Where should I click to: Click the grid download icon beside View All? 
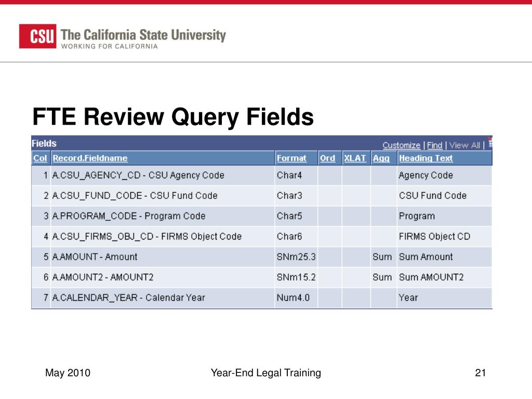490,143
